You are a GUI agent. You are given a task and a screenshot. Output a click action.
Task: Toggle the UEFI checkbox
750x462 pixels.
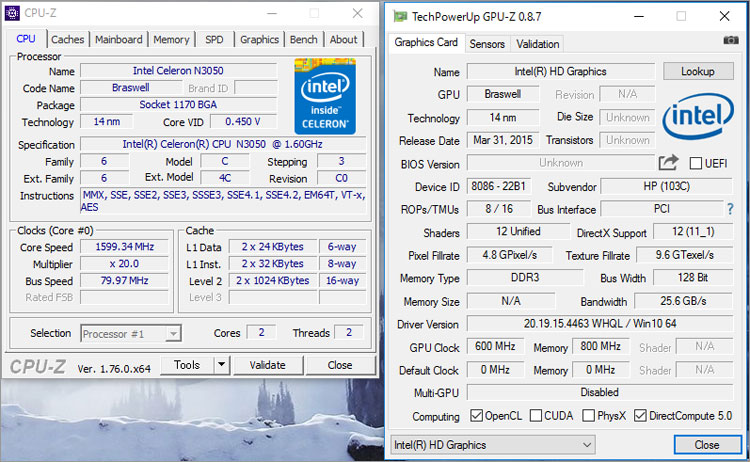(695, 164)
